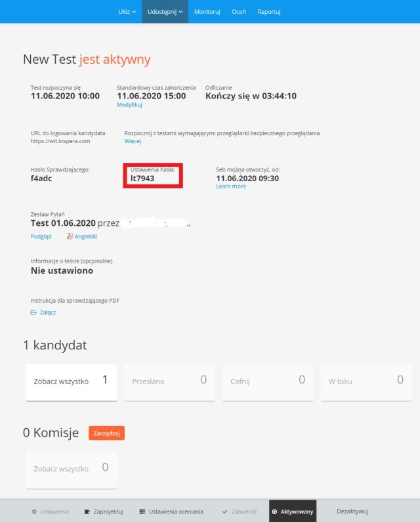Viewport: 420px width, 522px height.
Task: Open the Ustawienia oceniania list icon
Action: [142, 511]
